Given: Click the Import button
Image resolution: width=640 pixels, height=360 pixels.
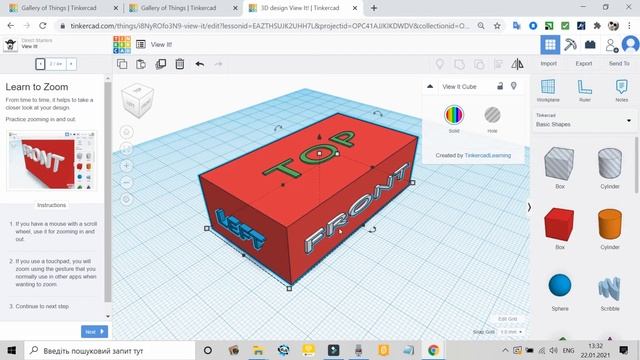Looking at the screenshot, I should [548, 64].
